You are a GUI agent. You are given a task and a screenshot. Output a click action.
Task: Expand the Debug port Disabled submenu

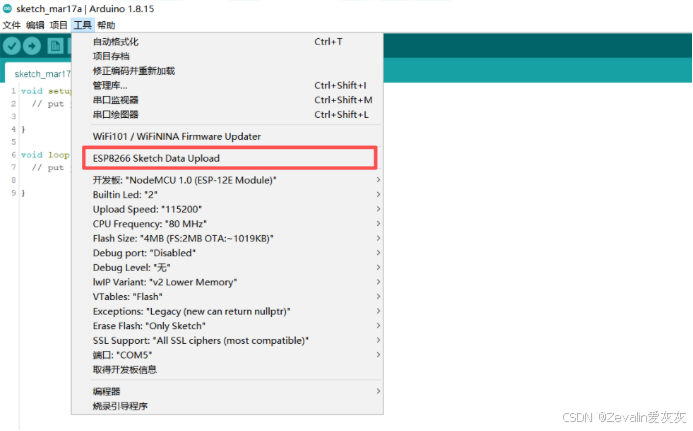tap(227, 253)
